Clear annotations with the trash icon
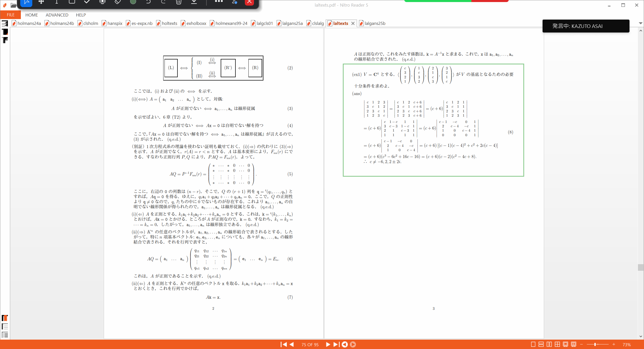This screenshot has width=644, height=349. click(179, 2)
